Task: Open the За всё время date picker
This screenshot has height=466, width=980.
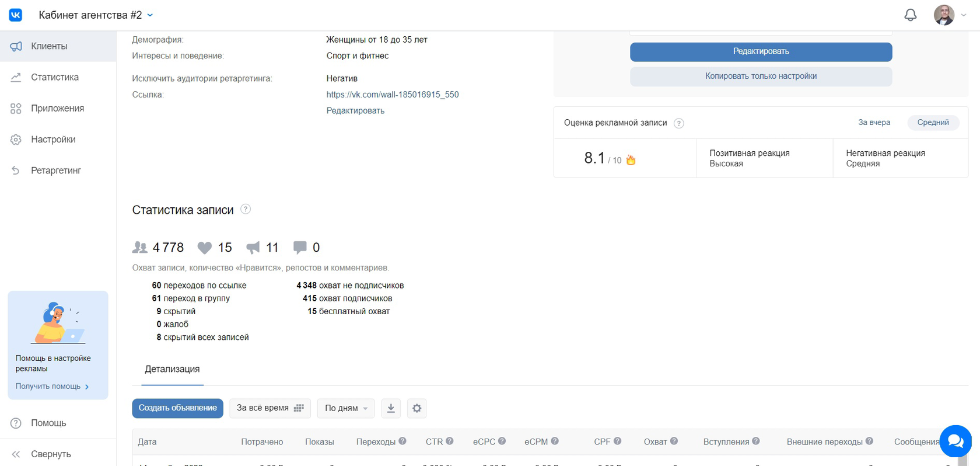Action: click(270, 408)
